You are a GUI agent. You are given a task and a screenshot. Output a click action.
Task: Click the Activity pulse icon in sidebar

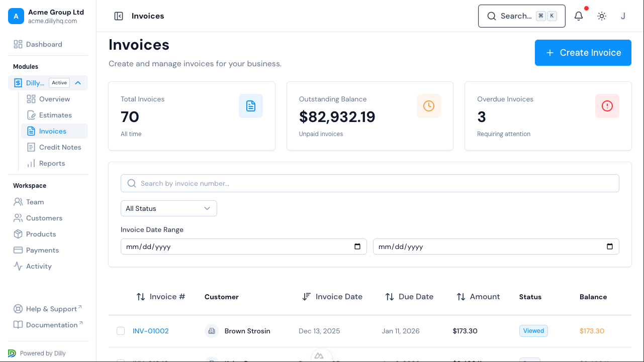pyautogui.click(x=17, y=266)
